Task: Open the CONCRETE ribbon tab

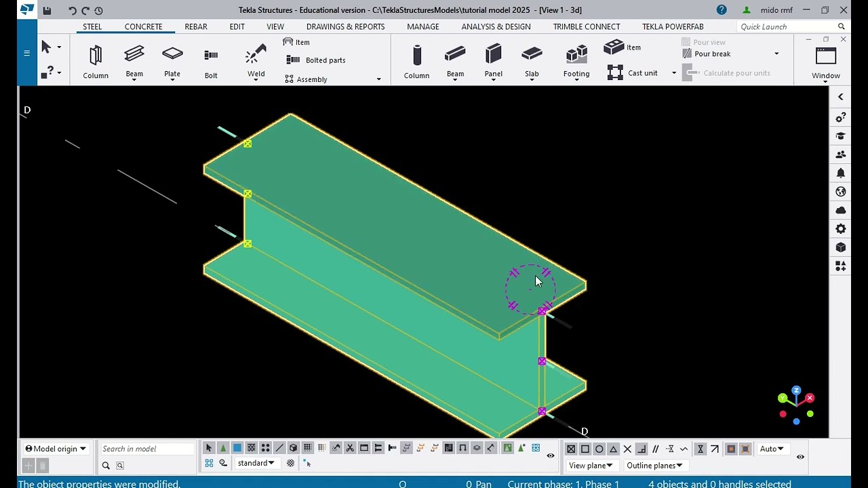Action: pos(143,26)
